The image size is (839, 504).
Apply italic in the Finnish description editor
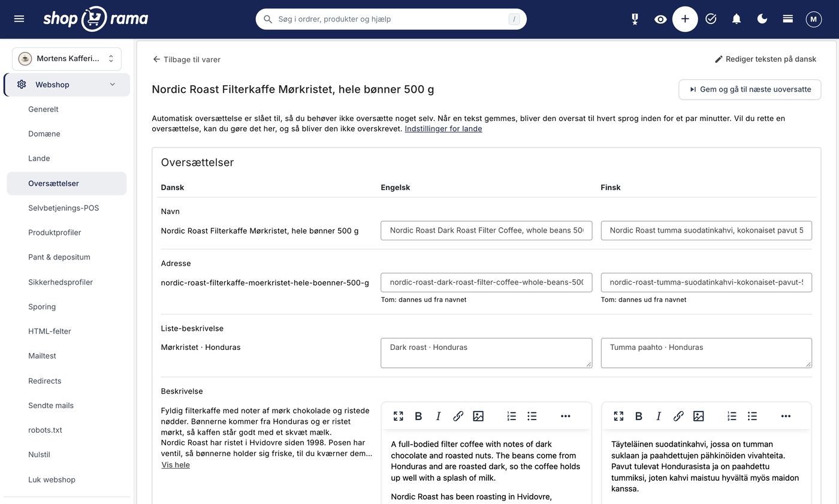coord(659,416)
